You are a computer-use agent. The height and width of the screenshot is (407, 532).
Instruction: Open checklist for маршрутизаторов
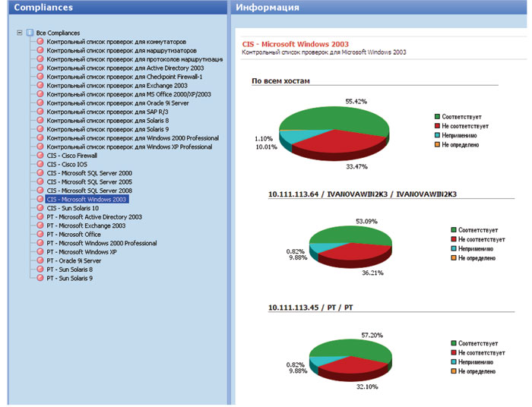point(122,50)
